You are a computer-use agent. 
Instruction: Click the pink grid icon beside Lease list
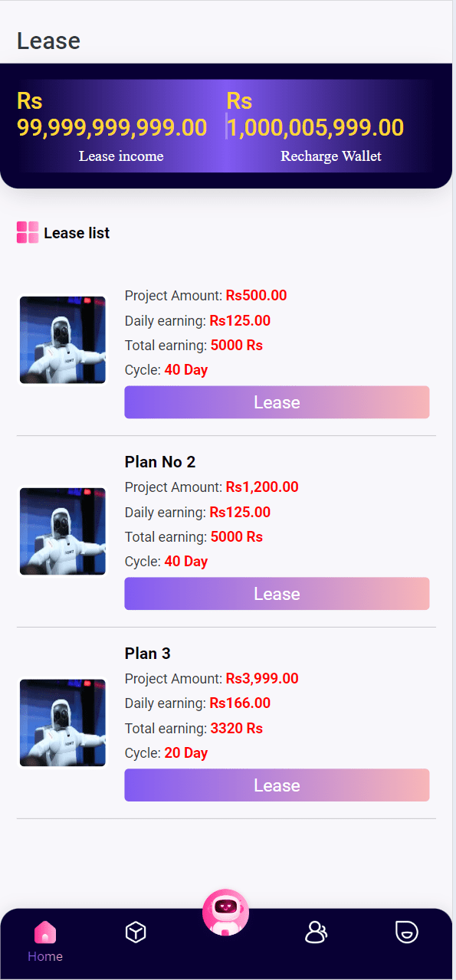coord(28,232)
